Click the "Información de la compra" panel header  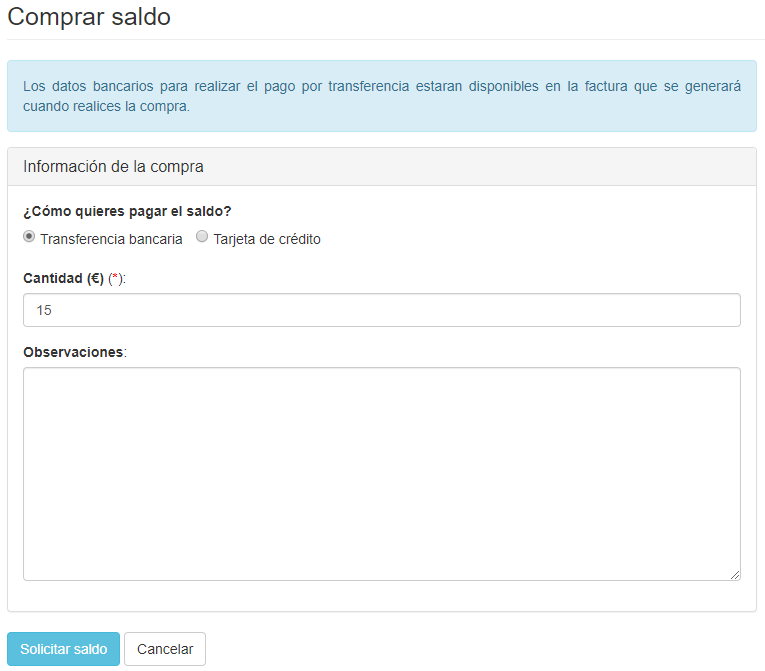[x=113, y=167]
